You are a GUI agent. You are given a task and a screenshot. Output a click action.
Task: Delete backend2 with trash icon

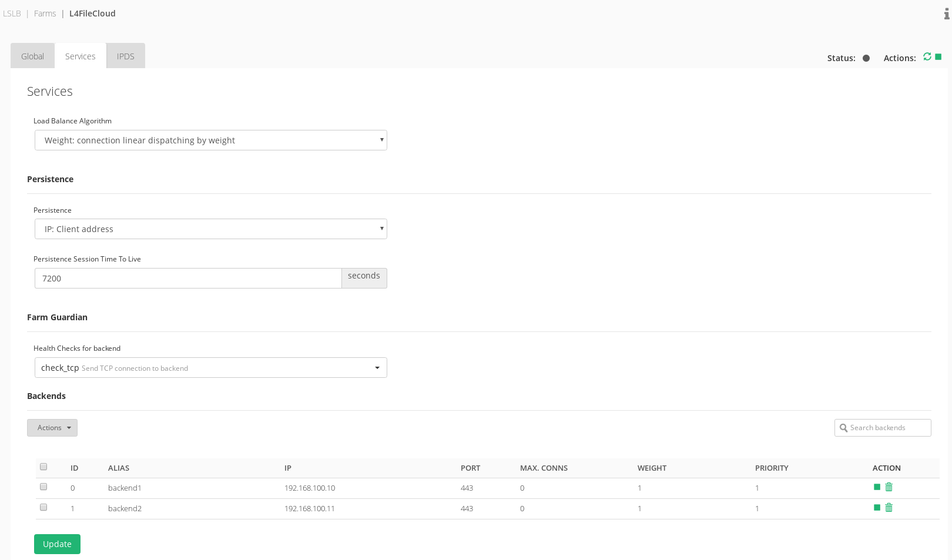point(889,507)
